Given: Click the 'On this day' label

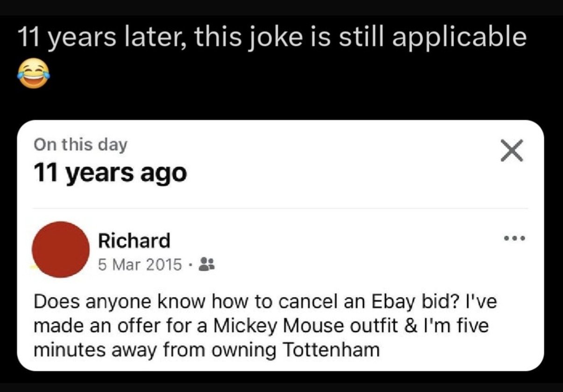Looking at the screenshot, I should coord(80,145).
